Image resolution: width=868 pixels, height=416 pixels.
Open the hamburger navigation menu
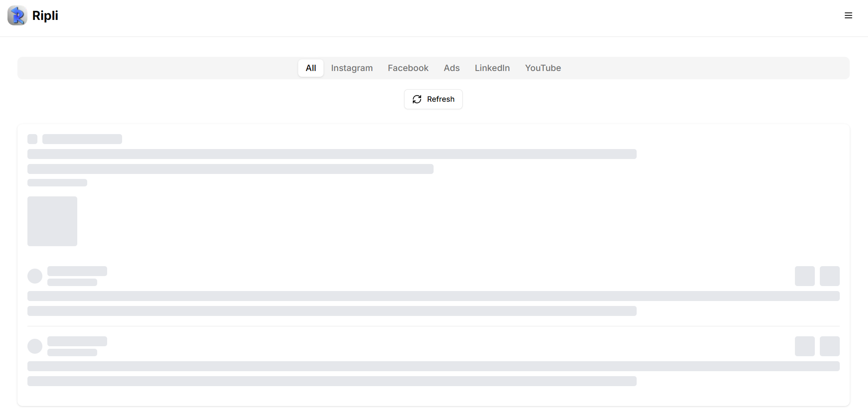[848, 15]
